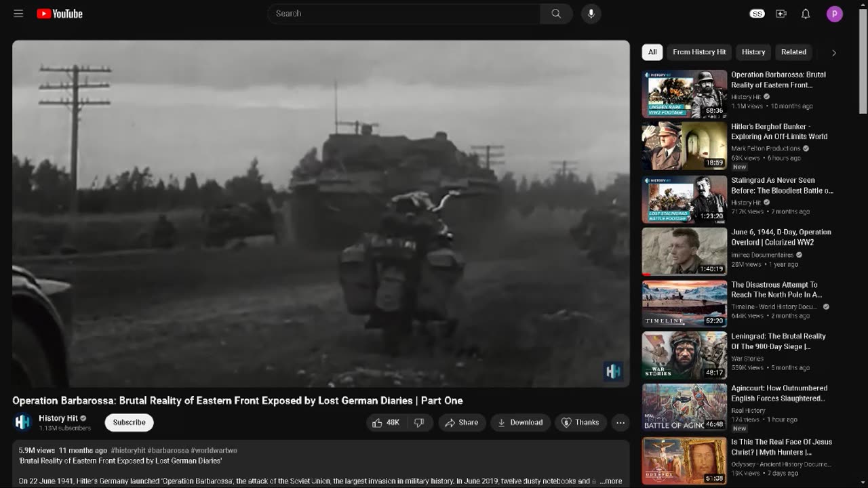This screenshot has height=488, width=868.
Task: Open the create video icon
Action: [x=781, y=14]
